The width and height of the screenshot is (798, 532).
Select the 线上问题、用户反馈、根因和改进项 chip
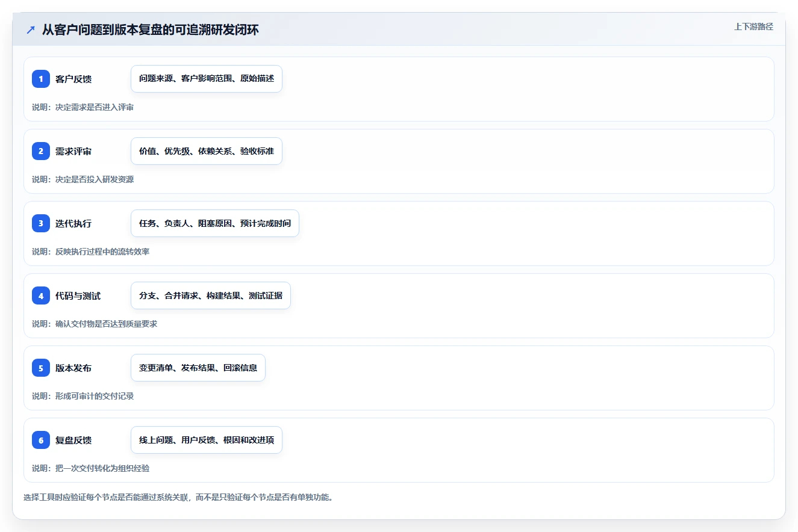pyautogui.click(x=207, y=440)
